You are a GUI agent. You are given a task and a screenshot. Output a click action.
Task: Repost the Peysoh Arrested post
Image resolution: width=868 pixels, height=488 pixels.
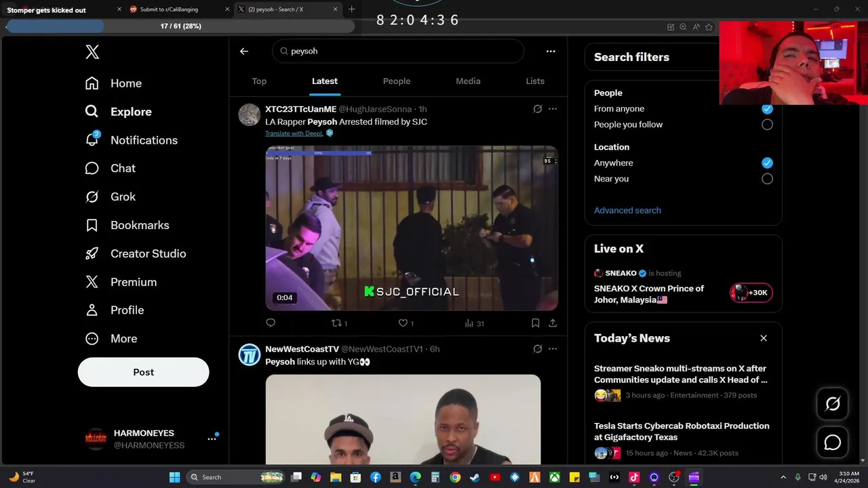pos(339,323)
